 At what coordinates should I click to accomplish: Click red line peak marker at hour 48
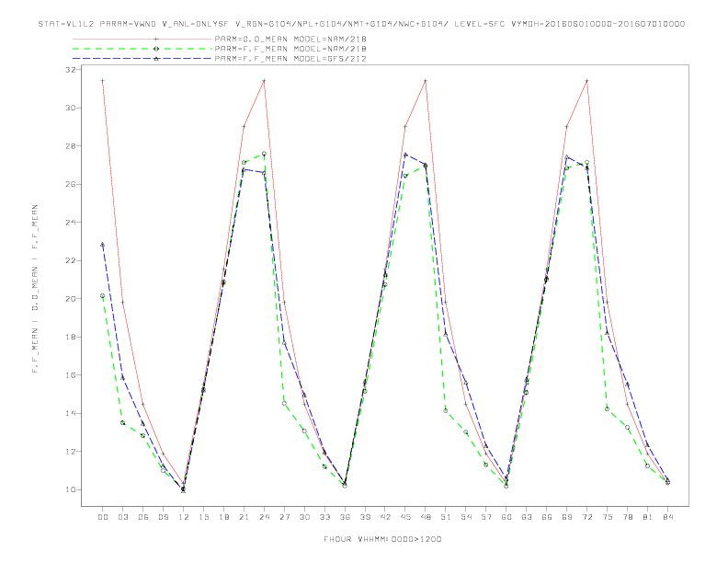426,81
